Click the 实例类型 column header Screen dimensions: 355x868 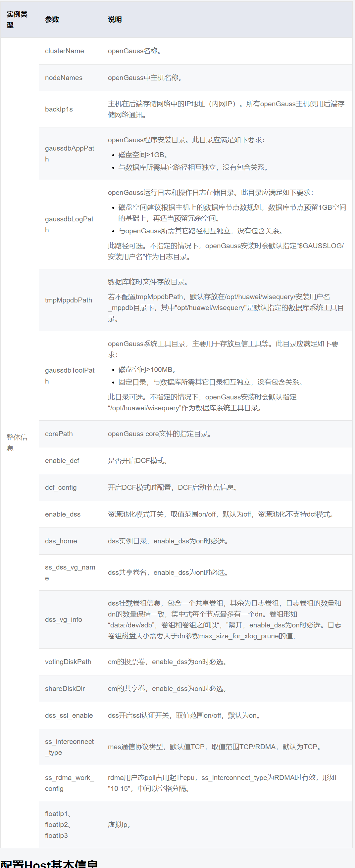click(x=20, y=20)
